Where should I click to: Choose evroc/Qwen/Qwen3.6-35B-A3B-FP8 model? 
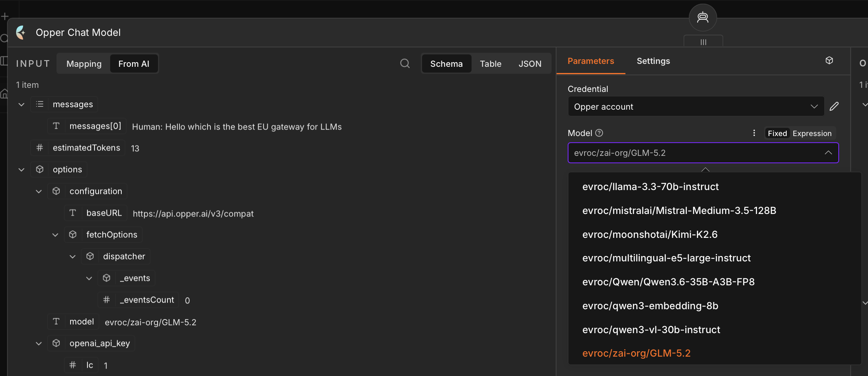coord(715,282)
